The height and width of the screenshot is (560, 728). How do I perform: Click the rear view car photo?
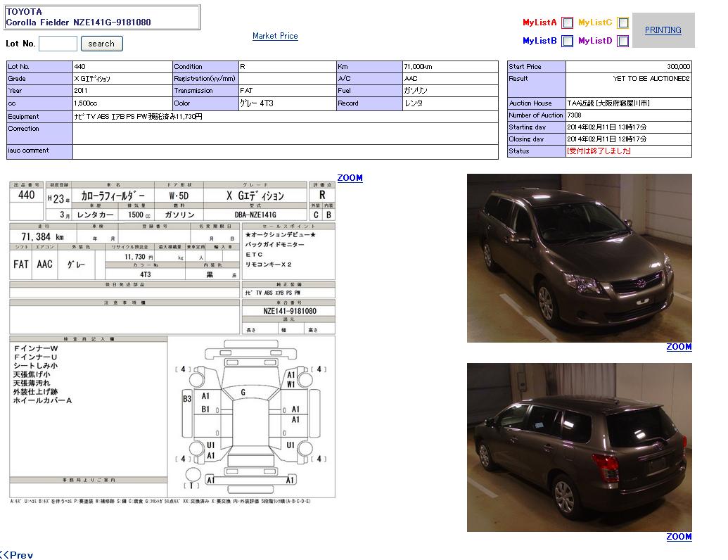point(579,447)
